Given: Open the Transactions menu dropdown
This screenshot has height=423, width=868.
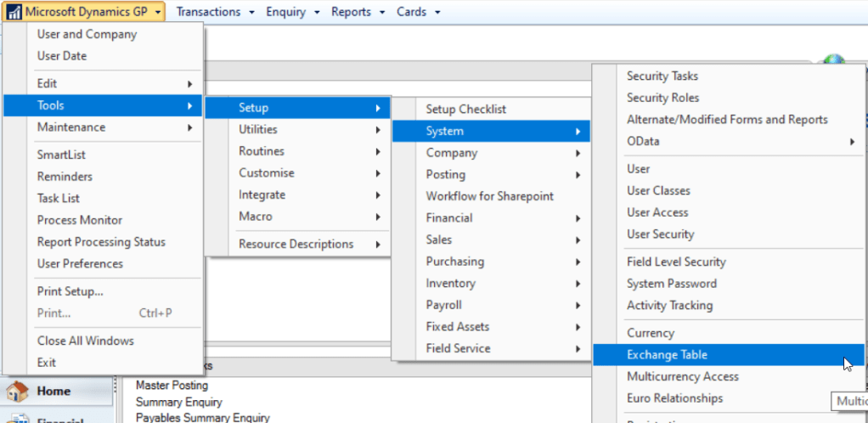Looking at the screenshot, I should pyautogui.click(x=208, y=12).
